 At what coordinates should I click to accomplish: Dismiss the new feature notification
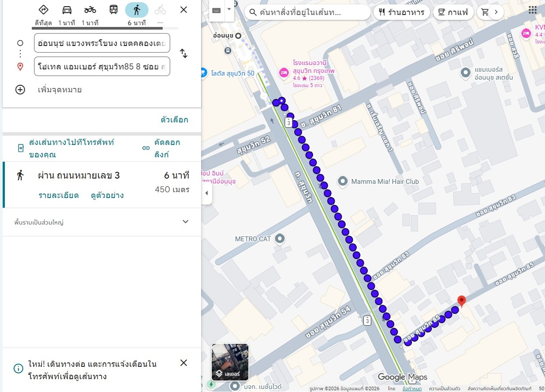pyautogui.click(x=184, y=363)
